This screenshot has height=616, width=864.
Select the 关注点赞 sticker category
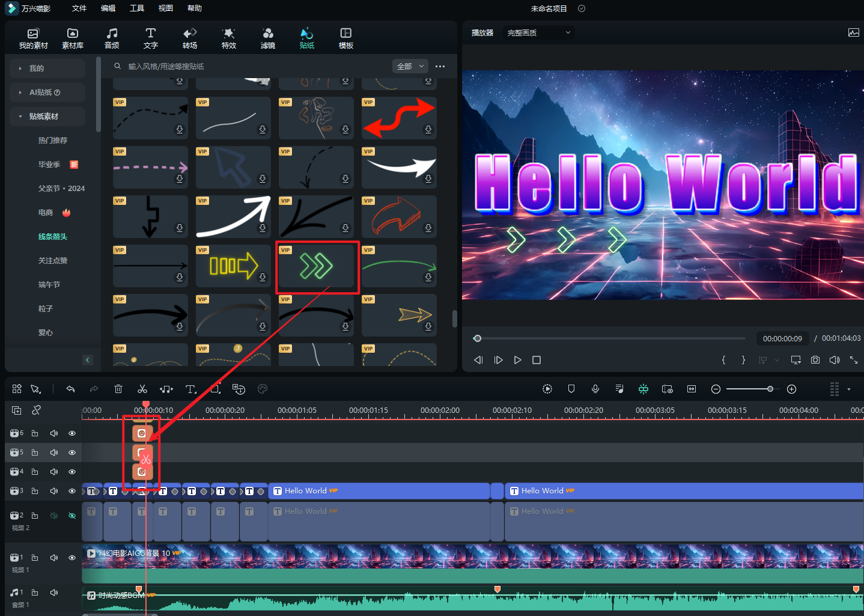tap(53, 261)
